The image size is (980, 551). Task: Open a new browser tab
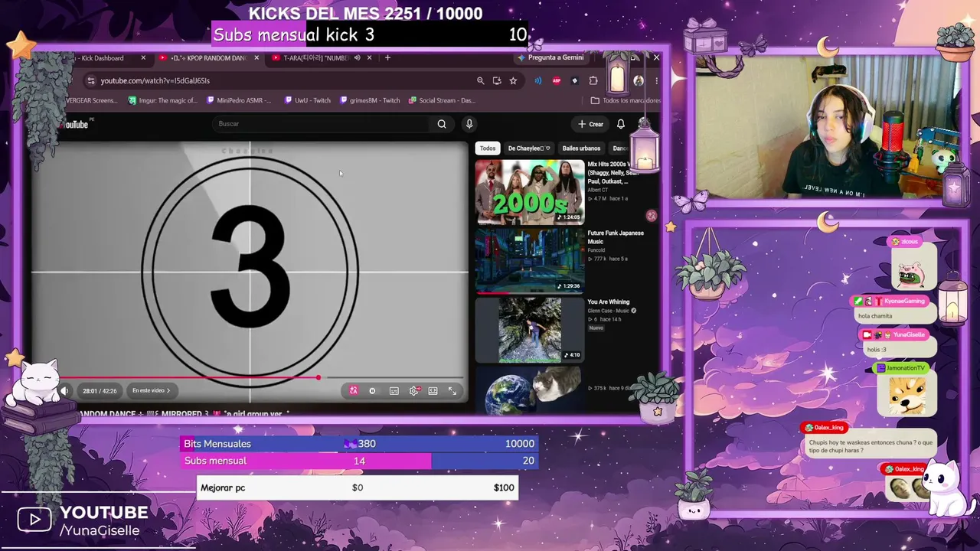click(387, 57)
